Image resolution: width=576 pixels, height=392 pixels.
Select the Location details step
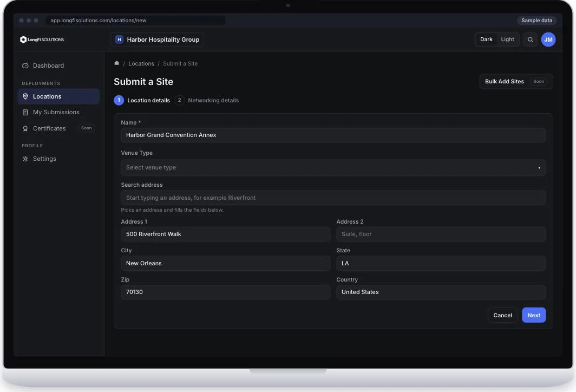(x=142, y=100)
